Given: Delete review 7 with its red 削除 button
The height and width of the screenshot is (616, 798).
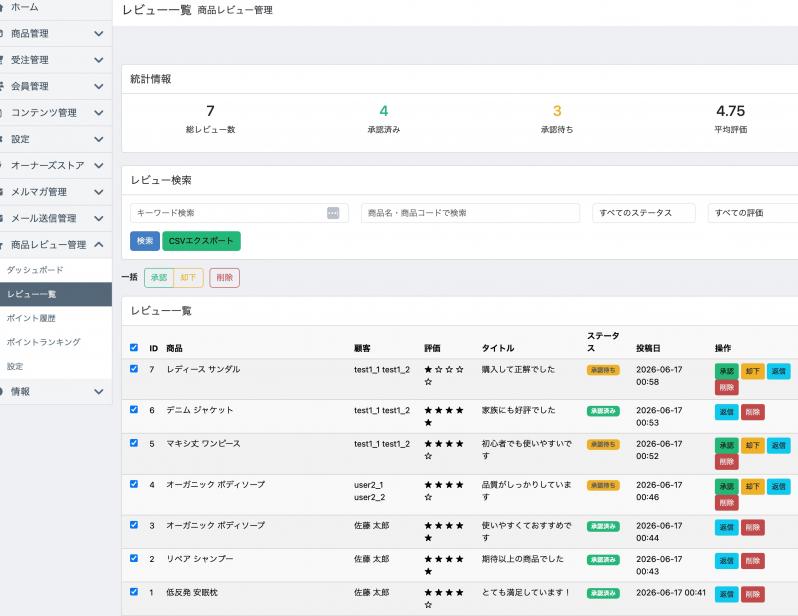Looking at the screenshot, I should tap(727, 387).
